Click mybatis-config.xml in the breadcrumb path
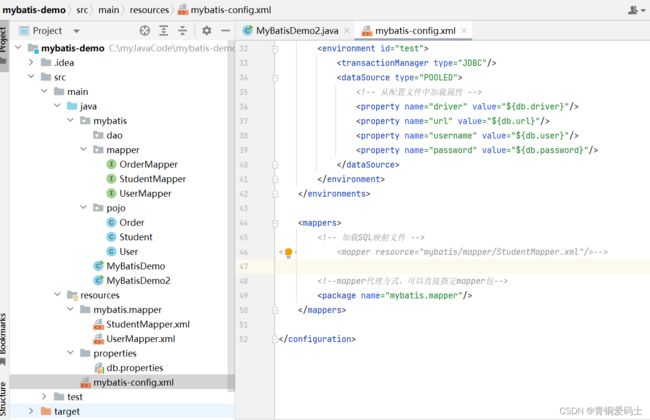Image resolution: width=650 pixels, height=420 pixels. [224, 10]
